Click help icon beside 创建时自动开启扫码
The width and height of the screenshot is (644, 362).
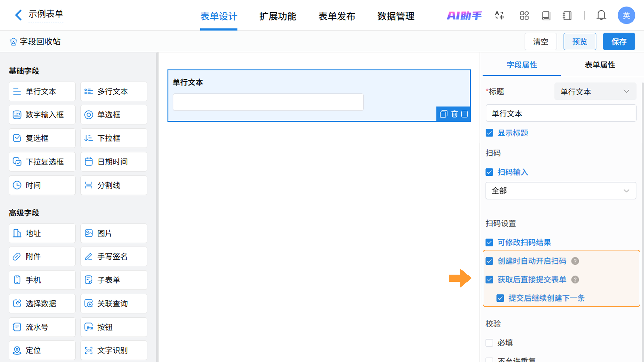(x=575, y=261)
